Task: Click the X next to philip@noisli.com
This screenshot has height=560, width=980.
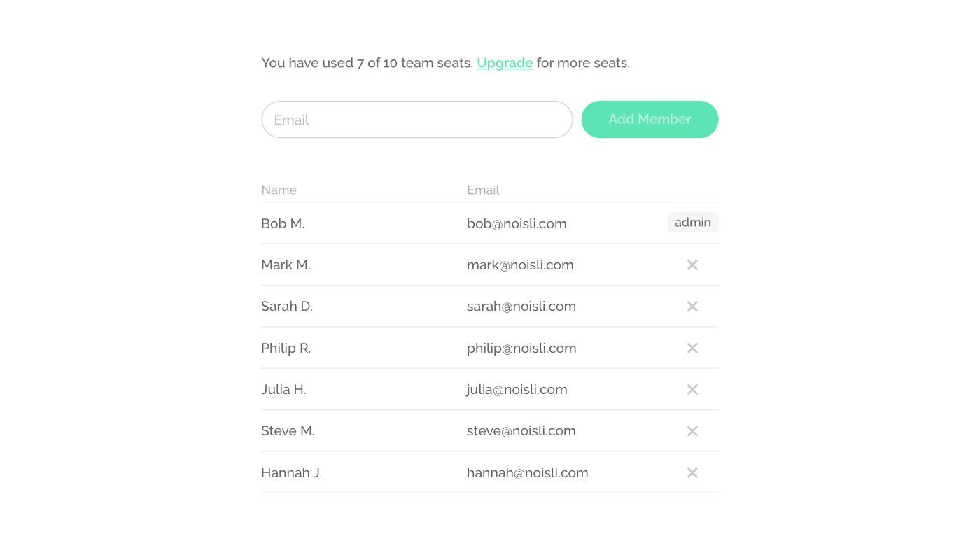Action: click(692, 348)
